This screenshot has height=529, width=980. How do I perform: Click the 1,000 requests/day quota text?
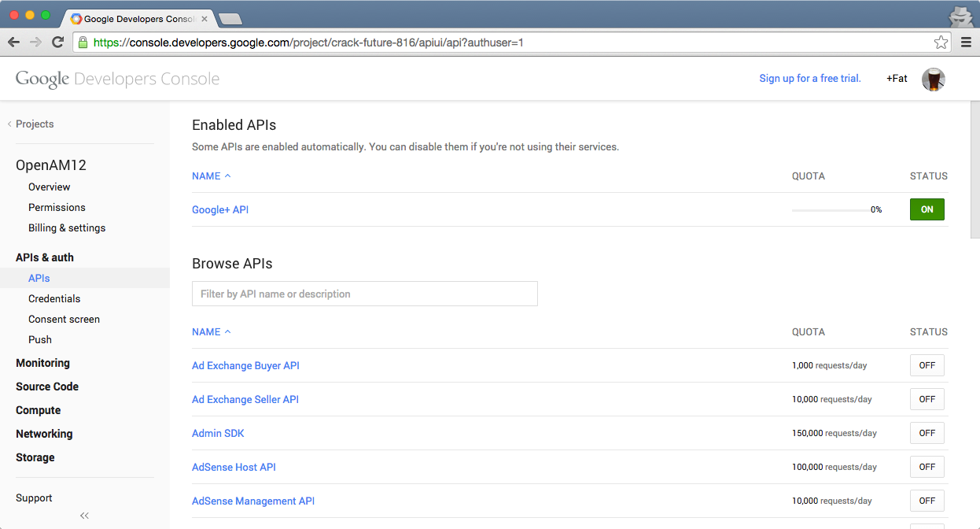click(830, 365)
